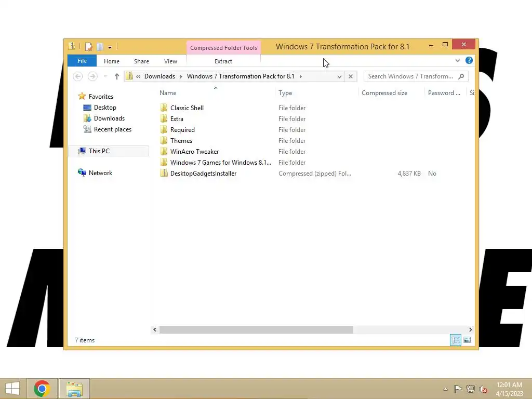Open the Share ribbon tab

tap(141, 61)
